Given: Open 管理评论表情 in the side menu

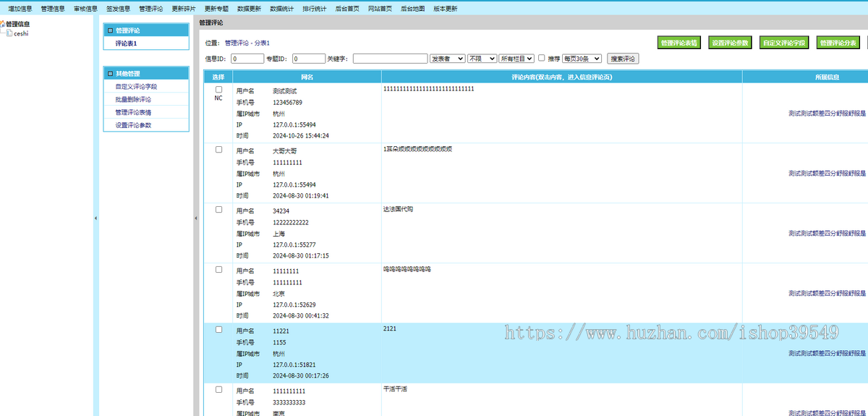Looking at the screenshot, I should click(133, 112).
